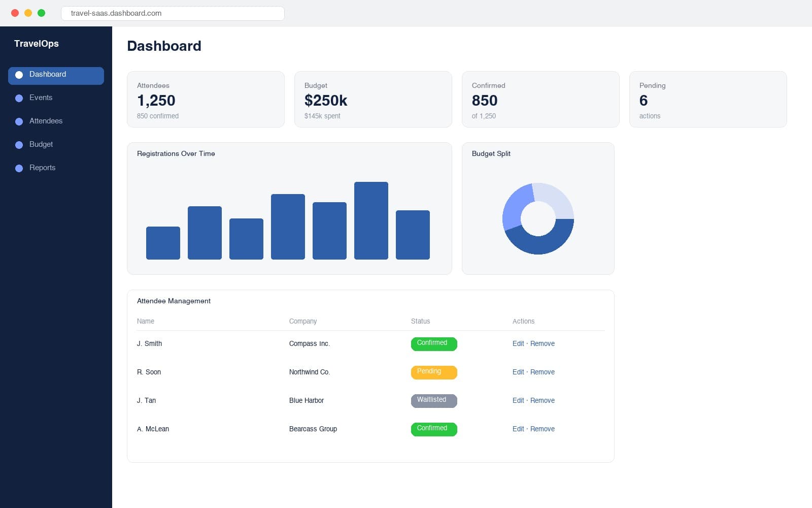Edit the R. Soon attendee row
The image size is (812, 508).
pos(518,372)
